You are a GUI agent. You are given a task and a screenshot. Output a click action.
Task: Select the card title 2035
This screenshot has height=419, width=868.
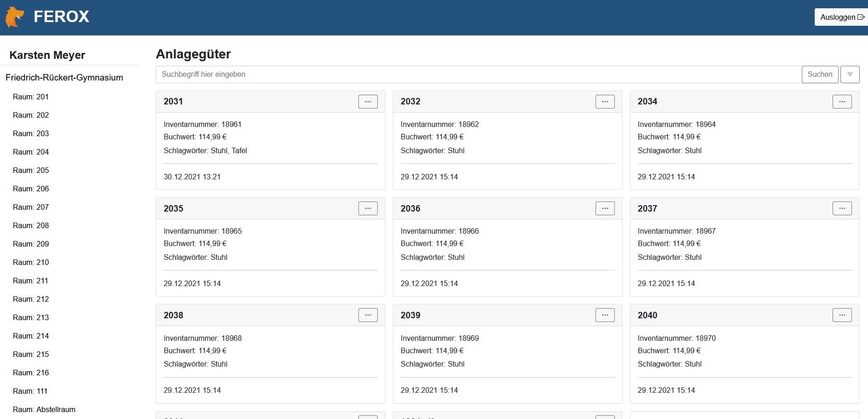[x=173, y=208]
